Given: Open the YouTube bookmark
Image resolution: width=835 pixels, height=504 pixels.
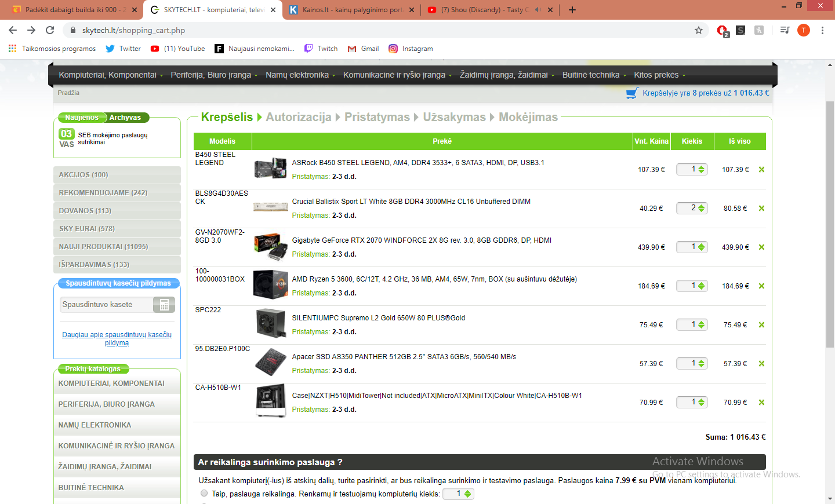Looking at the screenshot, I should coord(177,49).
